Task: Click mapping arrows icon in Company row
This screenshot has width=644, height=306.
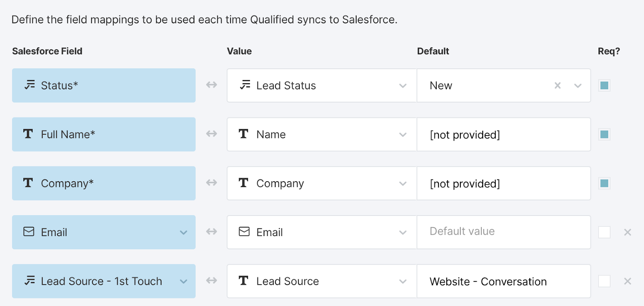Action: 212,183
